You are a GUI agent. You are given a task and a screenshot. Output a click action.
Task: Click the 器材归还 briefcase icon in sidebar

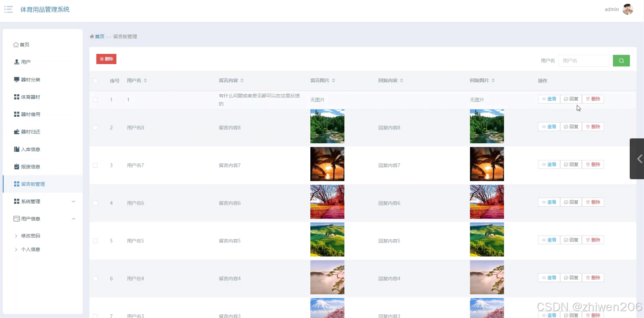point(17,131)
